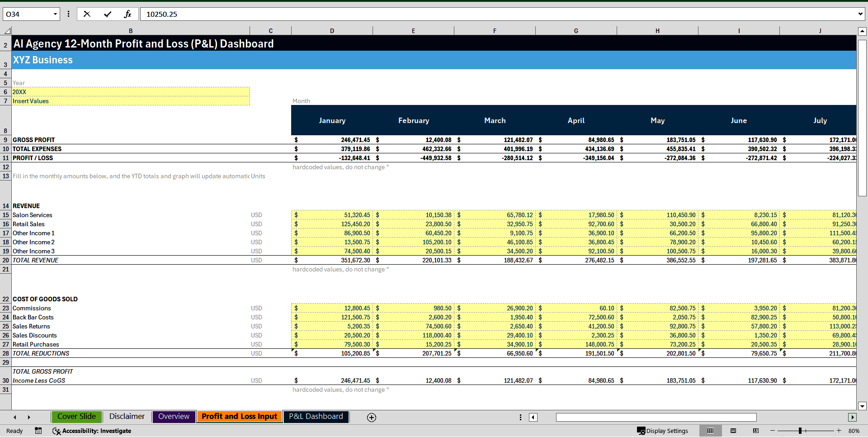
Task: Click the Cancel (X) icon on formula bar
Action: click(x=87, y=14)
